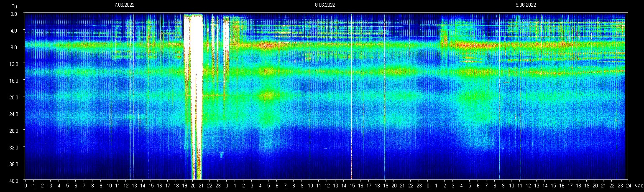
Task: Click the час time unit label
Action: 638,185
